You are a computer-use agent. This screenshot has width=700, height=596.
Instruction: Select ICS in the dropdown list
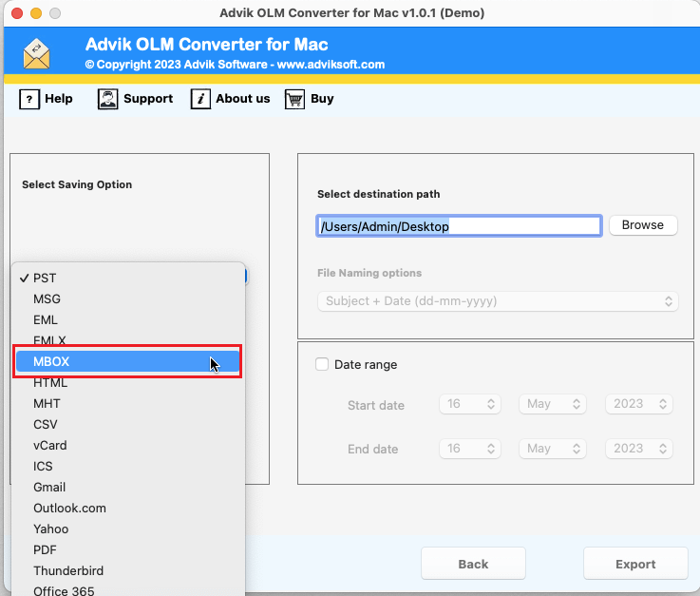point(128,466)
